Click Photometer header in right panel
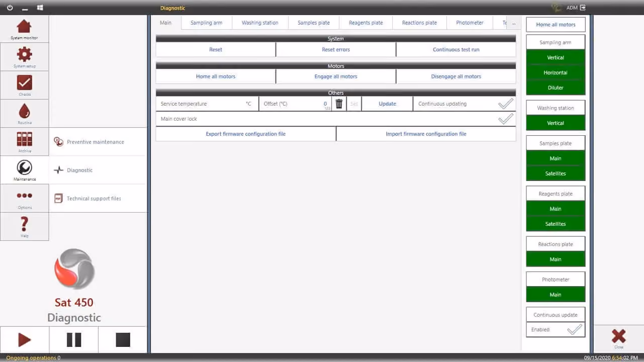 point(556,280)
